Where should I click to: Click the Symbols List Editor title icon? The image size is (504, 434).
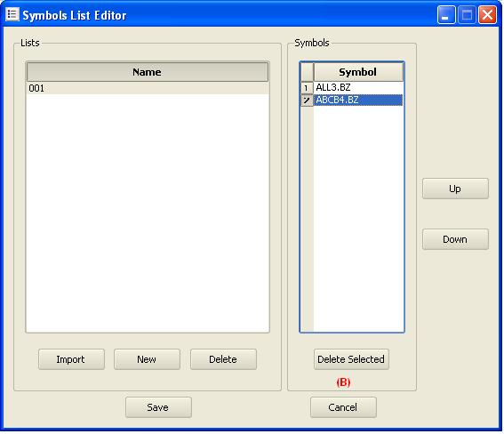[12, 14]
